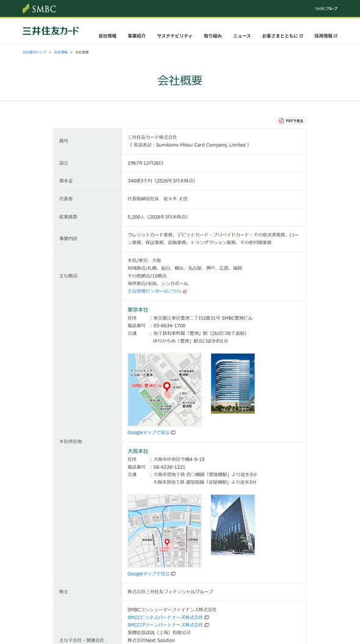
Task: Open the SMBCグループ link in header
Action: point(326,9)
